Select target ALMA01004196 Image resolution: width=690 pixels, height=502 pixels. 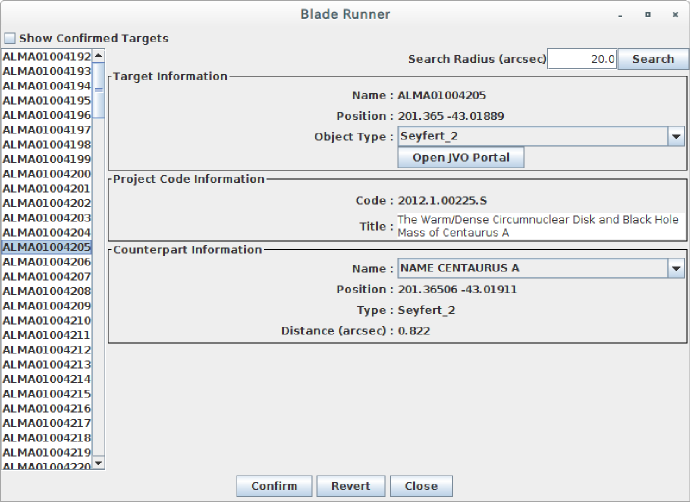(x=47, y=115)
